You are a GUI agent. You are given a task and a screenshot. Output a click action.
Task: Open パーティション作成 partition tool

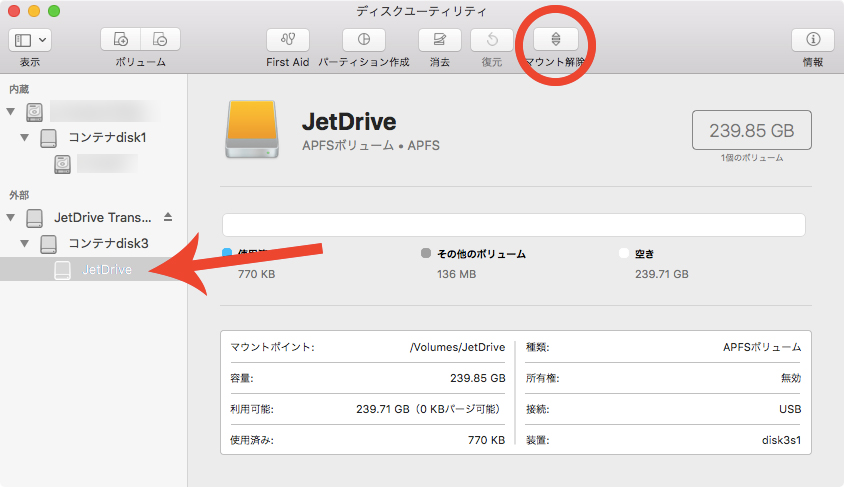click(x=364, y=39)
